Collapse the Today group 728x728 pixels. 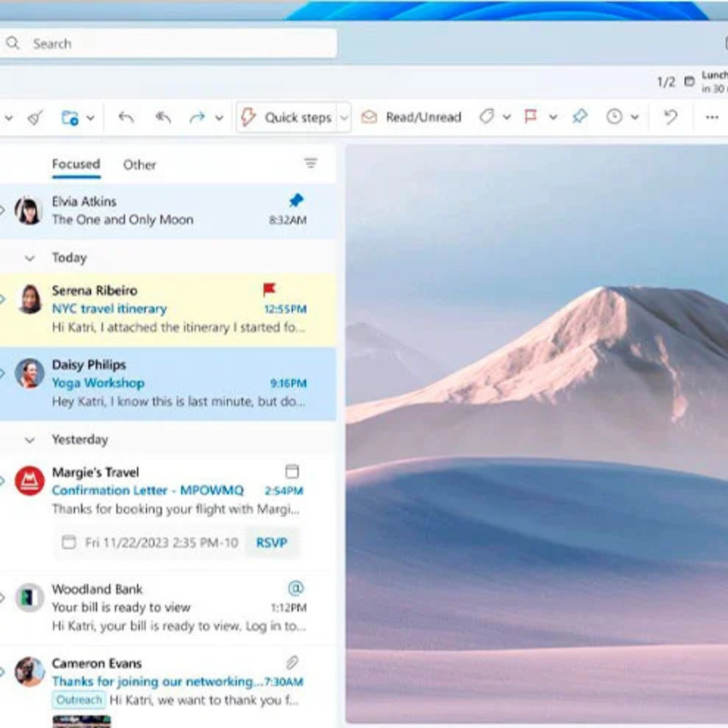pos(30,258)
